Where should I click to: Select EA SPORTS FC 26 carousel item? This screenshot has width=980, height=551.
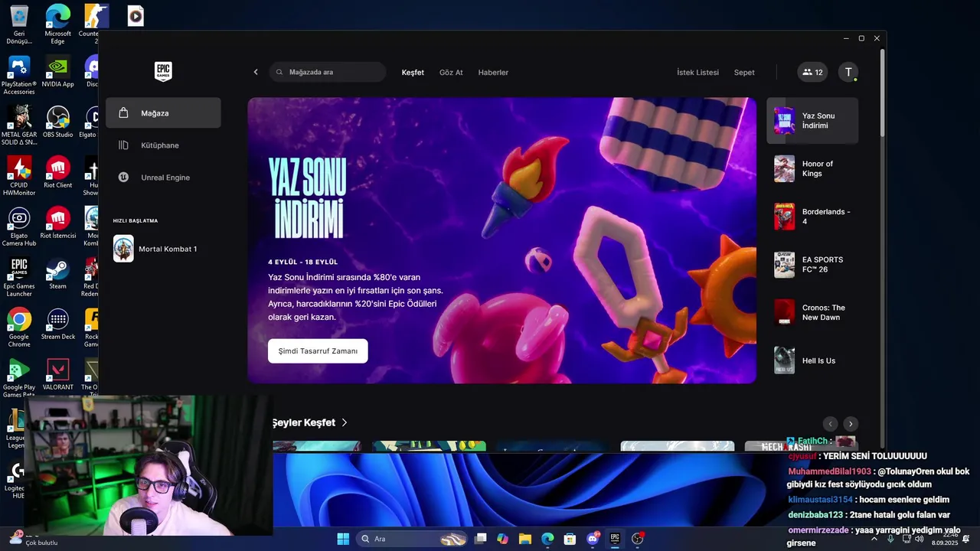[x=812, y=265]
